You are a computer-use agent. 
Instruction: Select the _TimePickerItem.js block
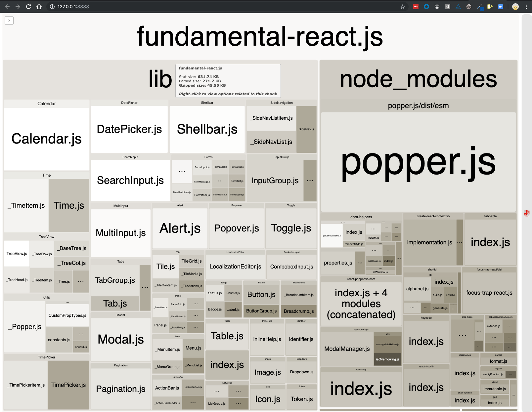tap(26, 385)
